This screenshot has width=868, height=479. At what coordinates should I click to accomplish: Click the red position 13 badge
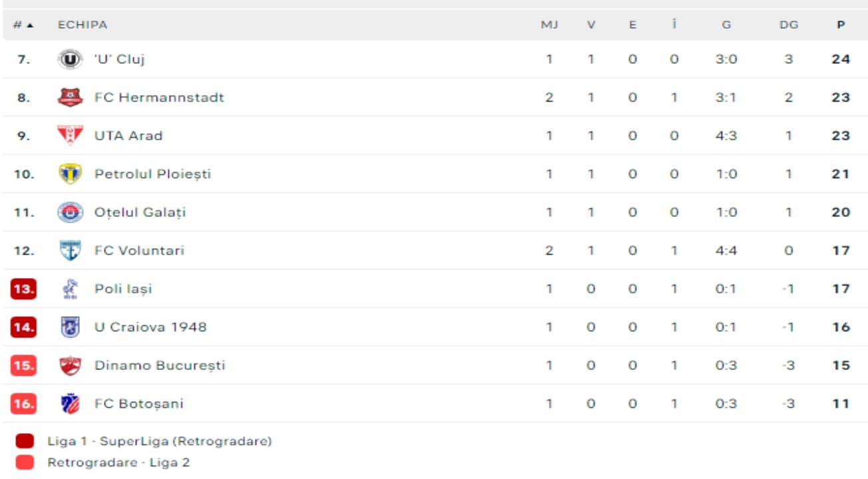coord(24,289)
